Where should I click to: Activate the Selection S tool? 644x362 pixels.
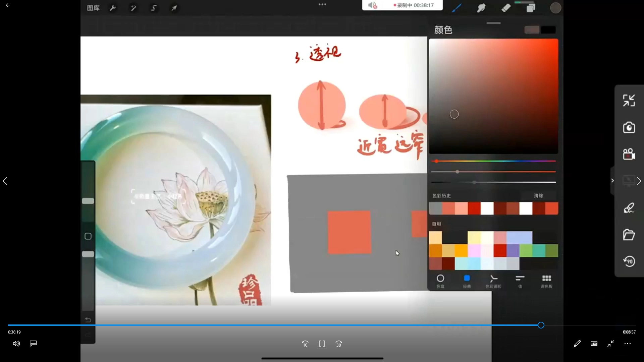[x=154, y=8]
